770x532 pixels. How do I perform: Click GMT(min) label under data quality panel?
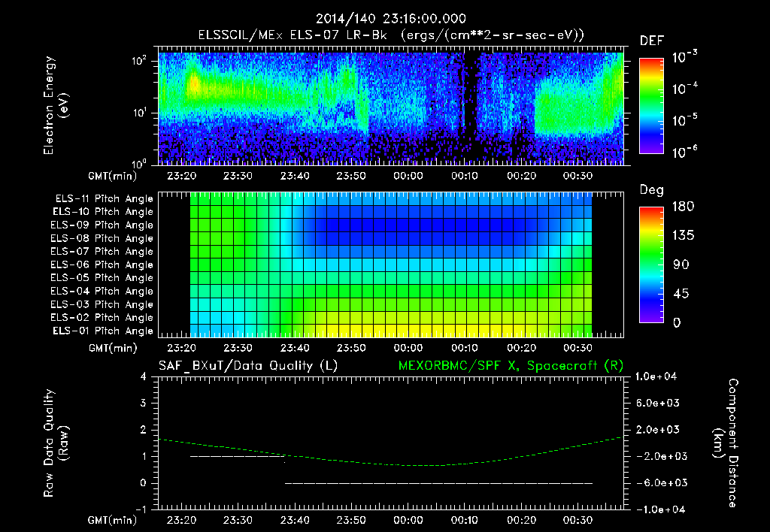112,520
